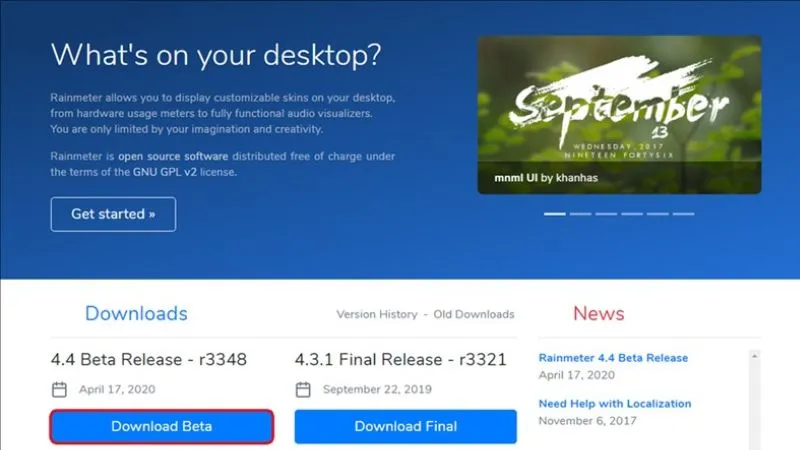
Task: Click the November 6, 2017 news date
Action: [x=587, y=421]
